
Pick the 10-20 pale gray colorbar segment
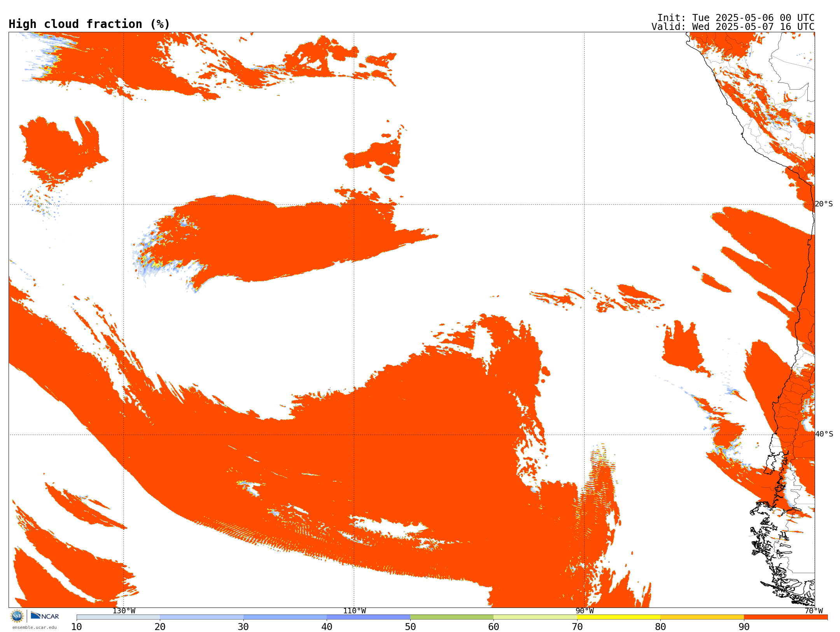click(118, 617)
